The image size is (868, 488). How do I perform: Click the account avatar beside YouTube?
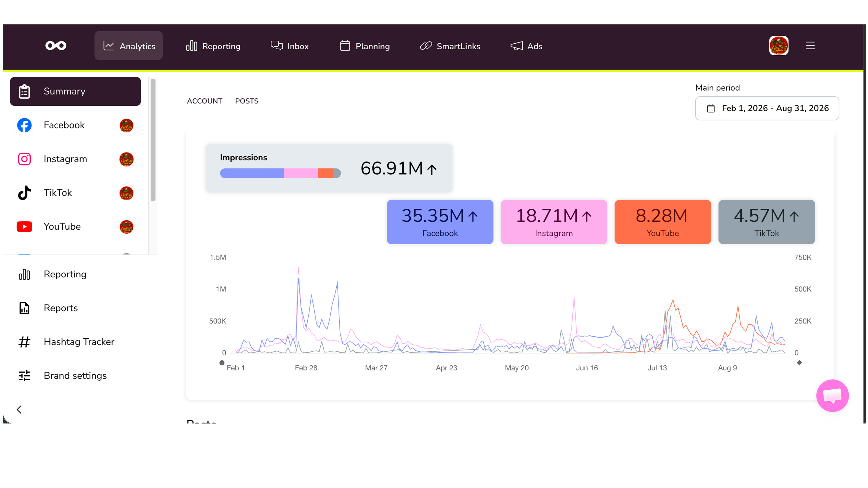tap(126, 227)
